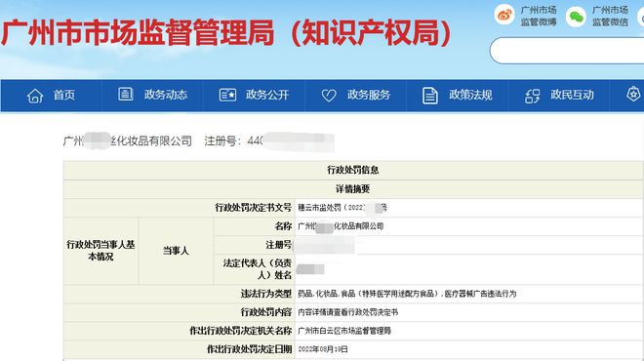The width and height of the screenshot is (644, 361).
Task: Click the 详情摘要 section heading
Action: pyautogui.click(x=353, y=189)
